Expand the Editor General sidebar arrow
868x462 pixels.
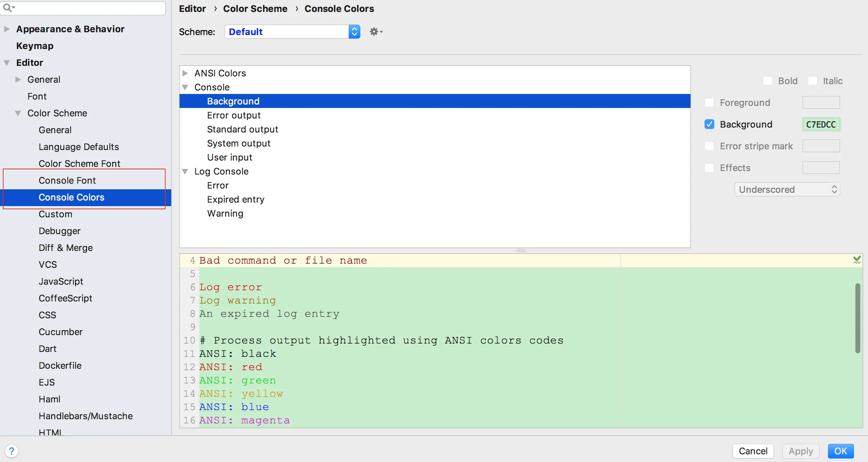(18, 80)
